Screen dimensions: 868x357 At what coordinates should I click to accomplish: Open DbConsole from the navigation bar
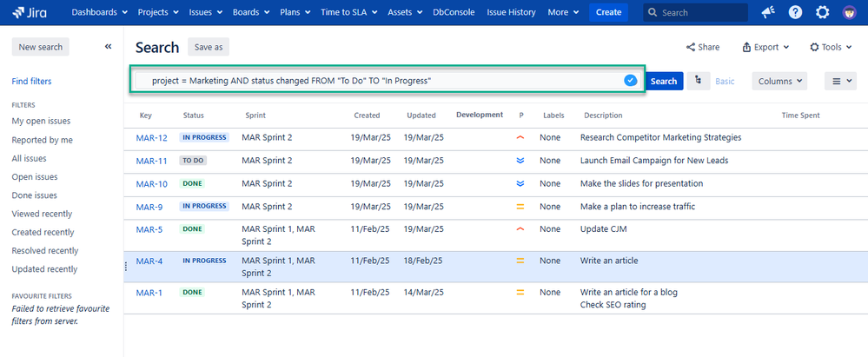point(454,12)
